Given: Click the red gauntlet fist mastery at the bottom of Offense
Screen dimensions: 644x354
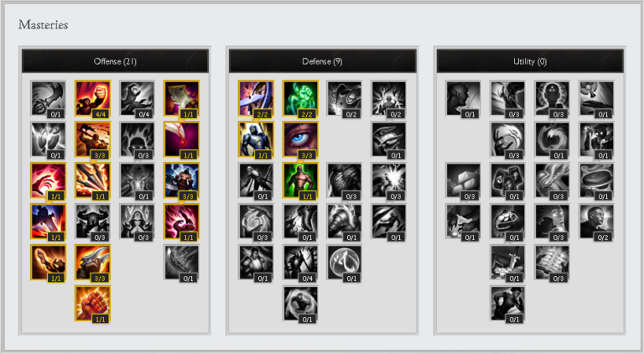Looking at the screenshot, I should pyautogui.click(x=92, y=304).
